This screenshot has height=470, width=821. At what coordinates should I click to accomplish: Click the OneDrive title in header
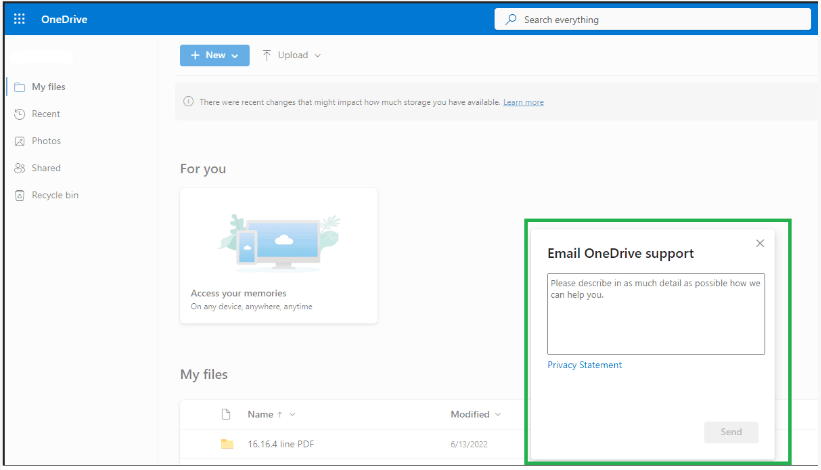point(64,19)
